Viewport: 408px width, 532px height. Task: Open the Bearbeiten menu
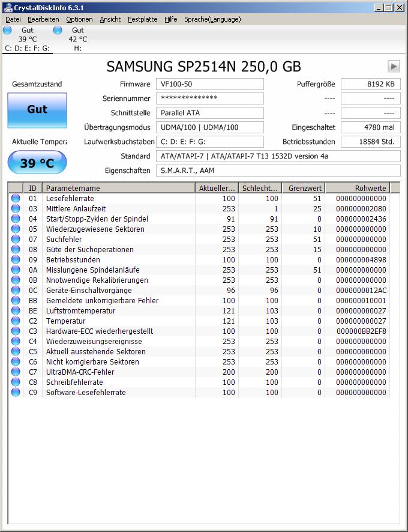pos(43,19)
